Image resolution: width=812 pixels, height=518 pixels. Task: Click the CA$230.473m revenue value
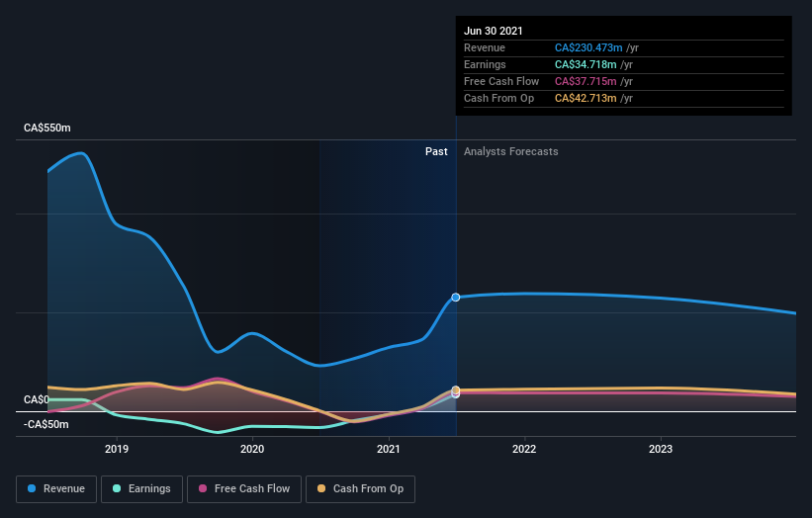588,47
